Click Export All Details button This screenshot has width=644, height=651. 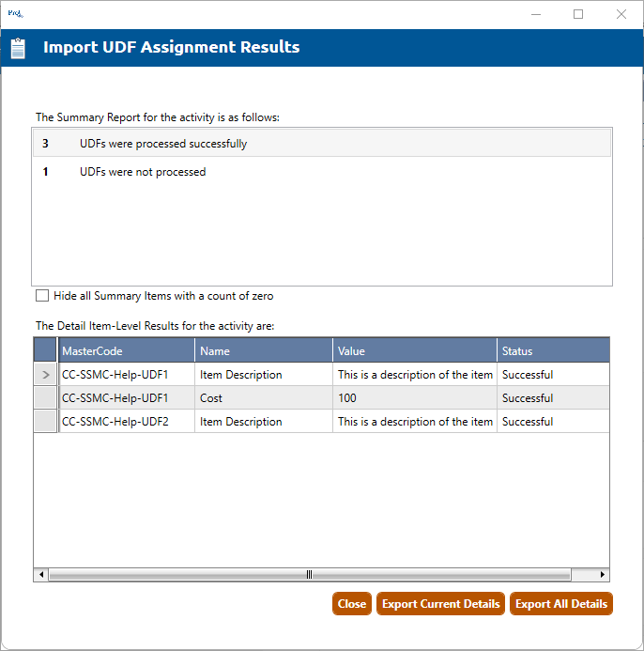tap(560, 604)
